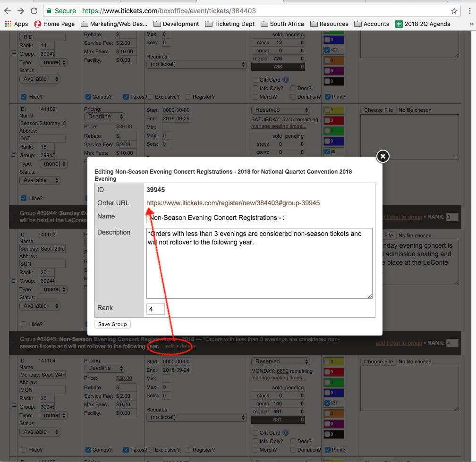Click $30.00 price link for Monday ticket
The height and width of the screenshot is (462, 476).
tap(124, 378)
